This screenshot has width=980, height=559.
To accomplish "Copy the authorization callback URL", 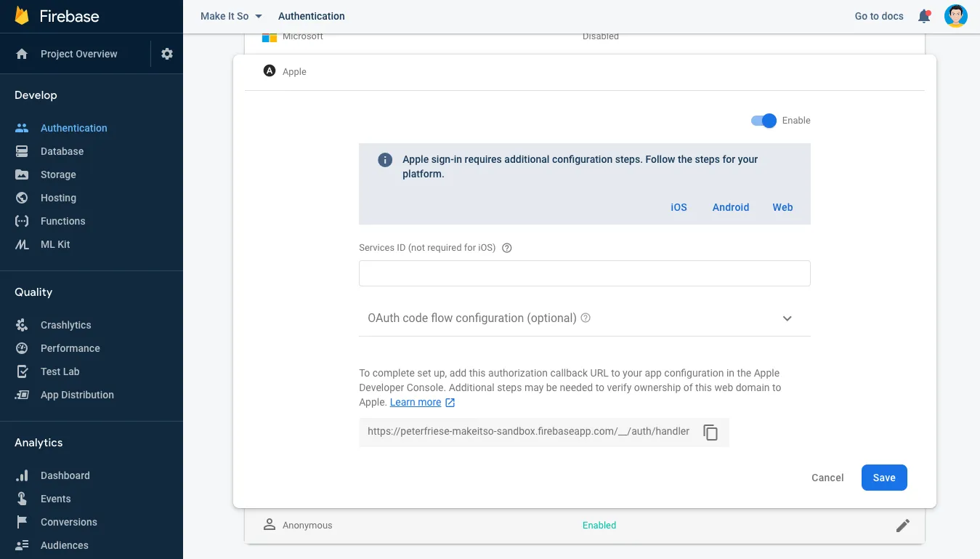I will pos(710,431).
